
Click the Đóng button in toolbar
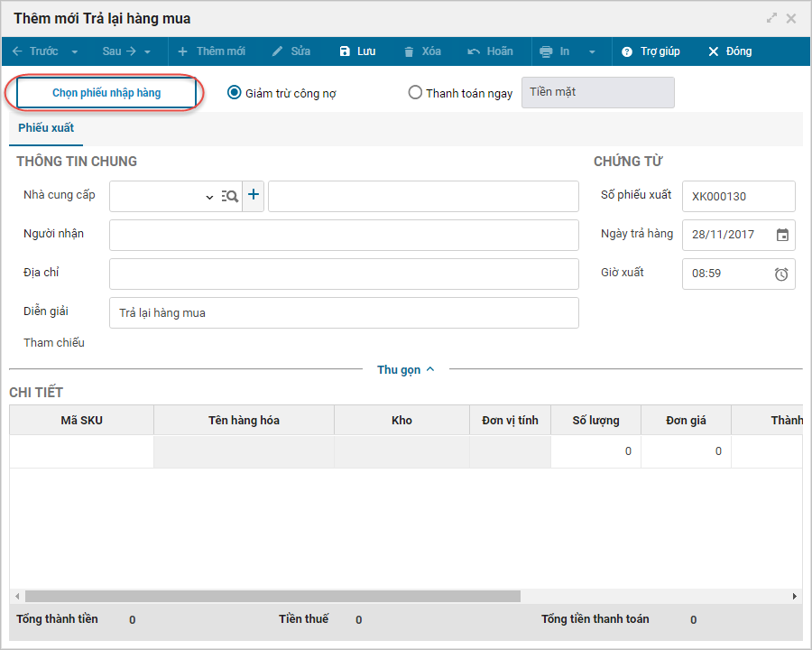[730, 51]
